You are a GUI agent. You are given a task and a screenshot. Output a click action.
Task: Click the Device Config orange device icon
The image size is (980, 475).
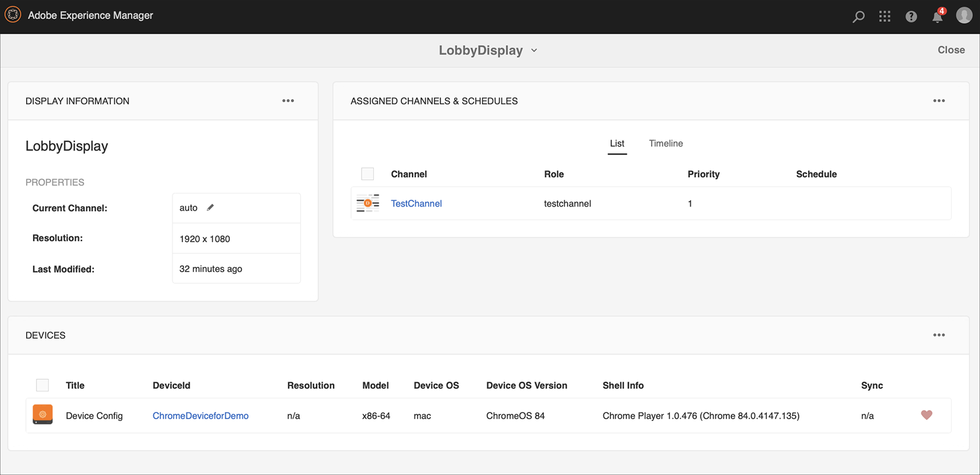coord(42,415)
